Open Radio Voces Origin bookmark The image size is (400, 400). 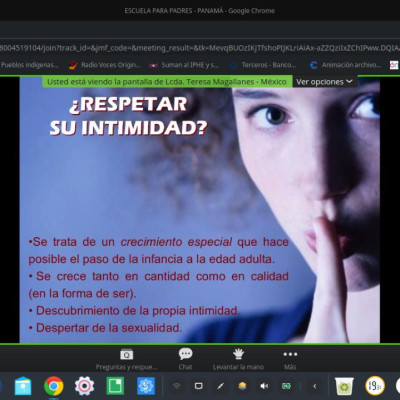coord(105,65)
